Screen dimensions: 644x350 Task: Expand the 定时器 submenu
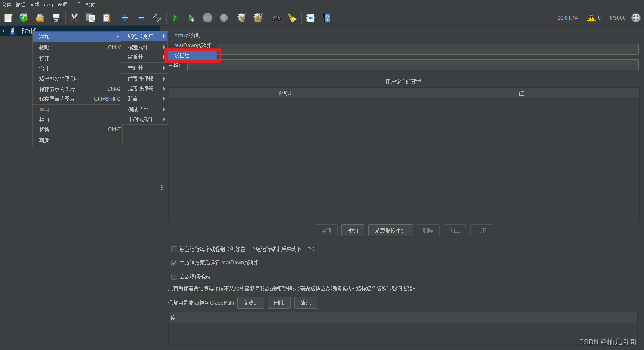(x=145, y=68)
